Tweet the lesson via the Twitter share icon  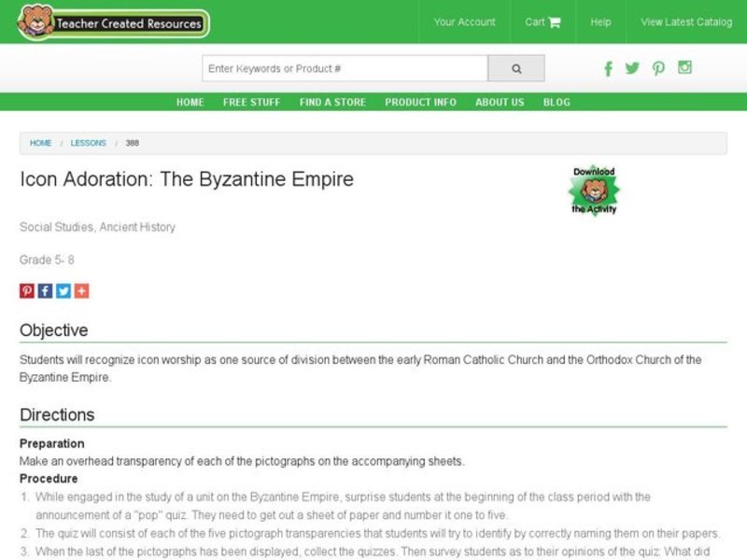tap(62, 290)
